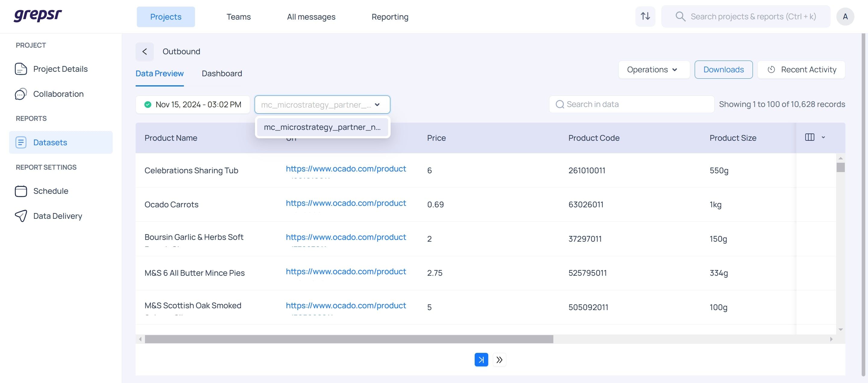Click the Downloads button
Viewport: 868px width, 383px height.
point(723,70)
